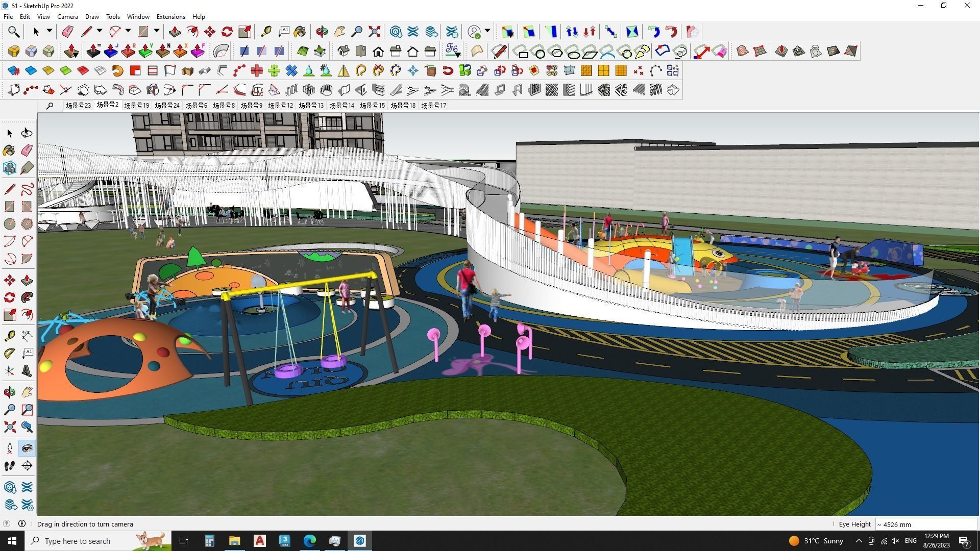This screenshot has height=551, width=980.
Task: Switch to scene tab 场景号12
Action: (280, 106)
